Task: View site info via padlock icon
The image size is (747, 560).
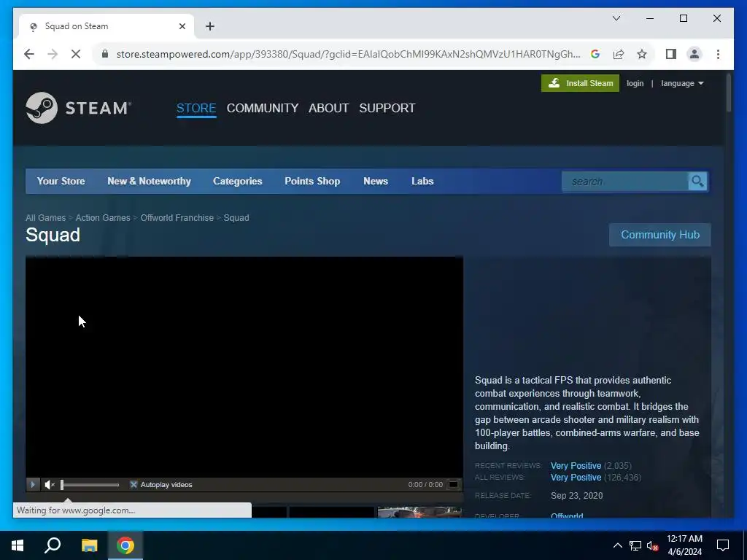Action: [x=105, y=54]
